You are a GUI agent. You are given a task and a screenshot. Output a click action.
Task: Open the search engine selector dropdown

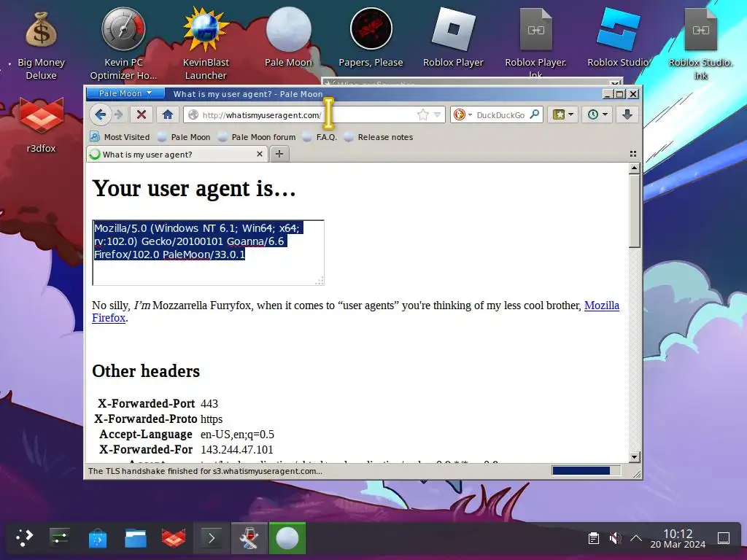click(462, 114)
